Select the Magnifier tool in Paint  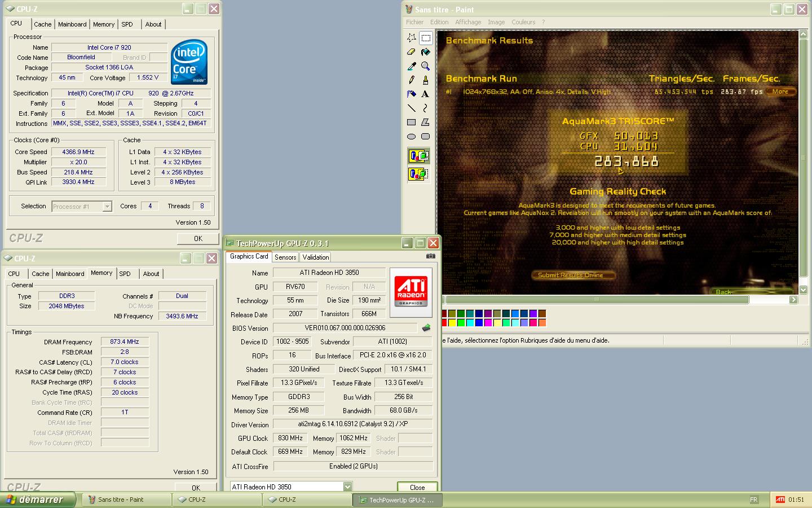(x=426, y=66)
